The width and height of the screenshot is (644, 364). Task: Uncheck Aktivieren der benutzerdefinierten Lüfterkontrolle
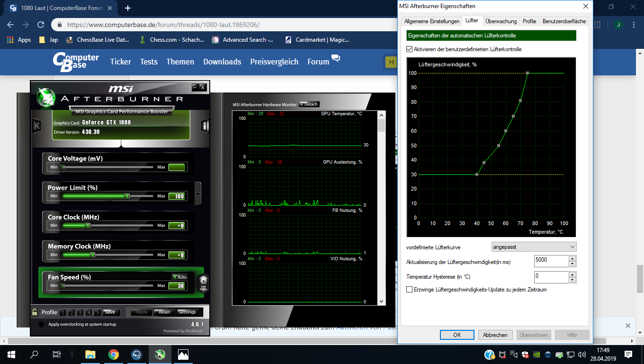[x=410, y=49]
